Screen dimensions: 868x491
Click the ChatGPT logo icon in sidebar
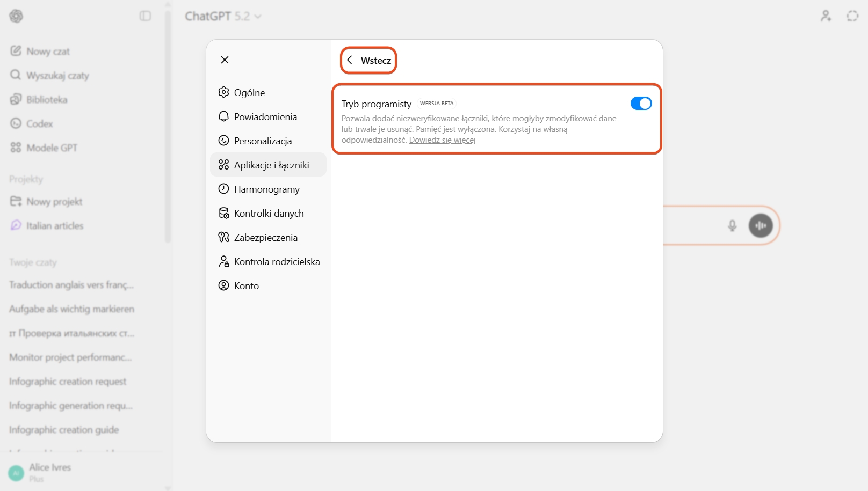point(16,16)
